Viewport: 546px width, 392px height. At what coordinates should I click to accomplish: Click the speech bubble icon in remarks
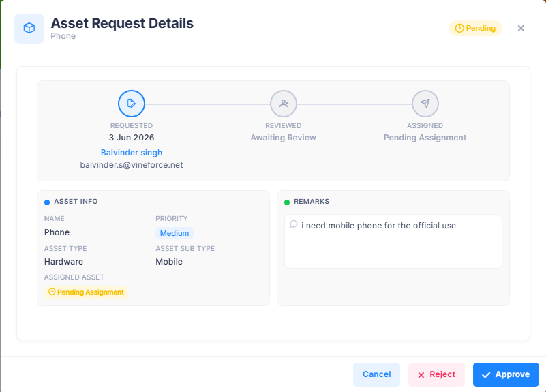point(294,224)
